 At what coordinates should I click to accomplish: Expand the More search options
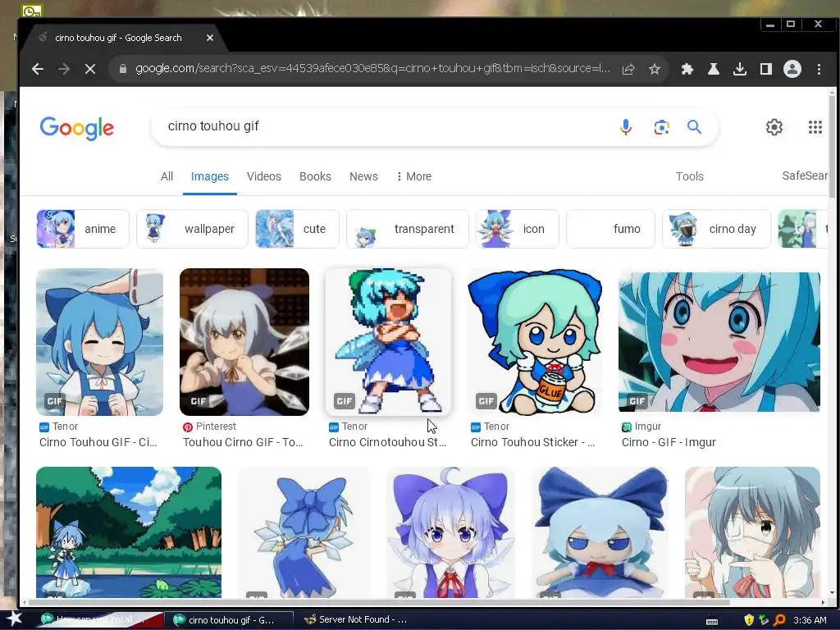413,176
